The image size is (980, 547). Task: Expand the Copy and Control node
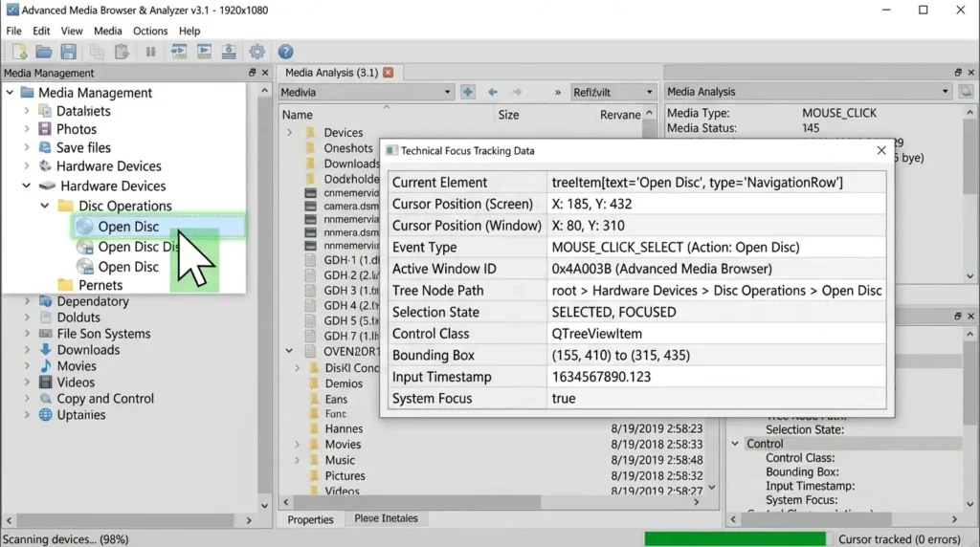point(27,399)
